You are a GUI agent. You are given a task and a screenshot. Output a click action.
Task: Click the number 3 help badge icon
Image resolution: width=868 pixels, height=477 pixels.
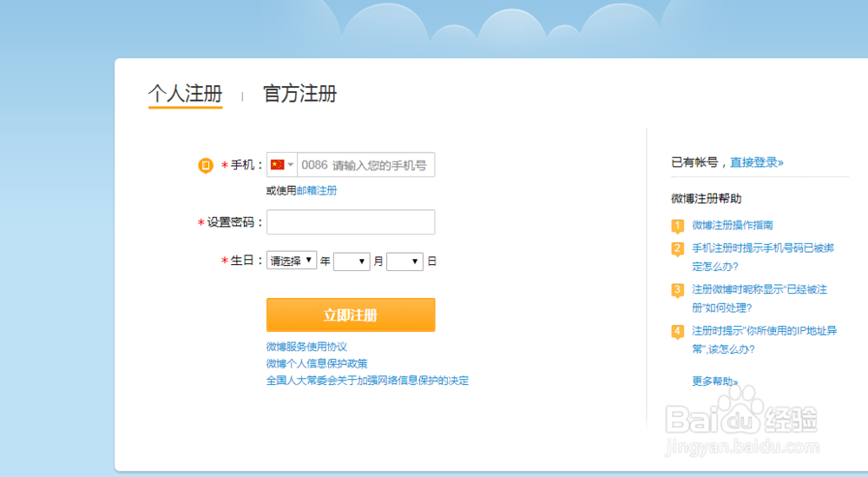tap(678, 290)
